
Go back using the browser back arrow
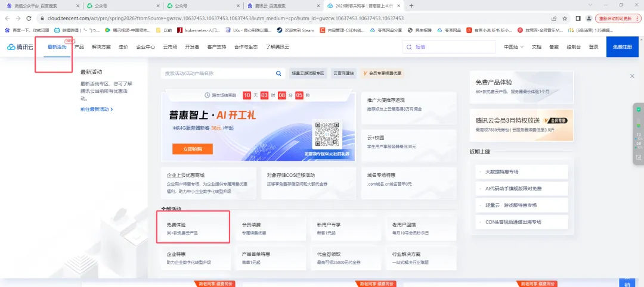click(x=7, y=18)
